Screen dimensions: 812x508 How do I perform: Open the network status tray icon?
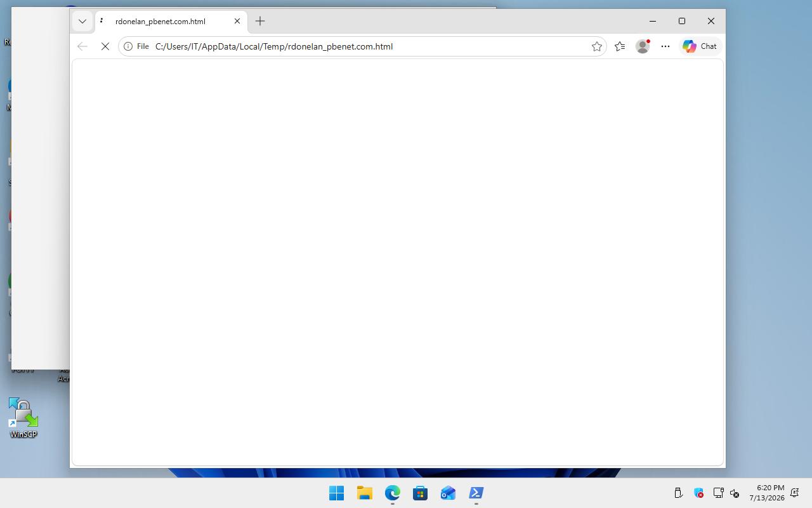pyautogui.click(x=718, y=493)
